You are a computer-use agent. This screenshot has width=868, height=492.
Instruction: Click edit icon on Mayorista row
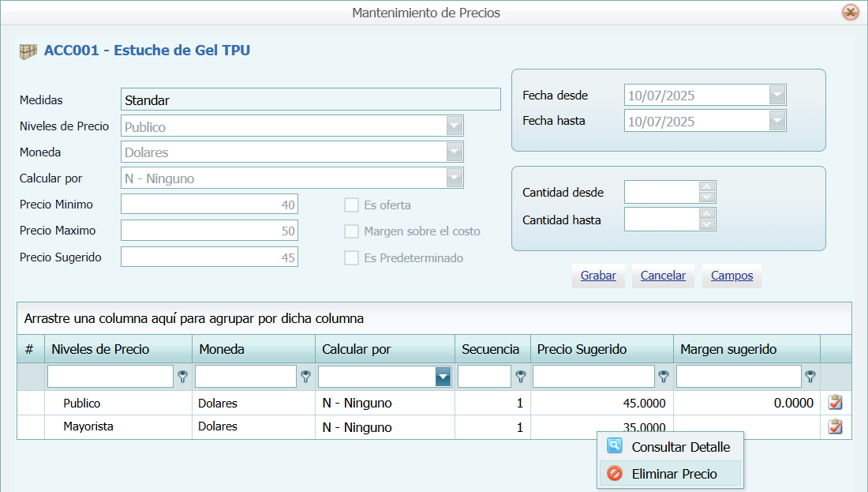click(x=835, y=427)
